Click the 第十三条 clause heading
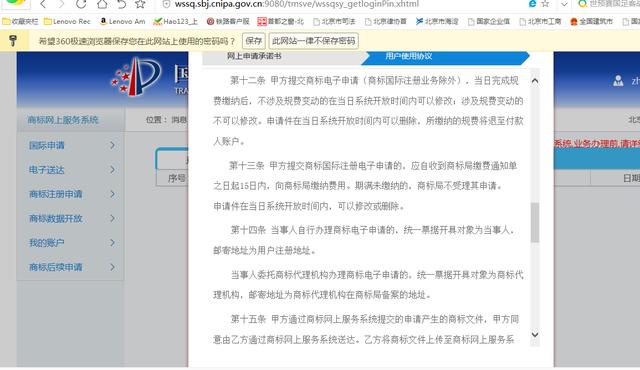The height and width of the screenshot is (370, 640). (247, 166)
